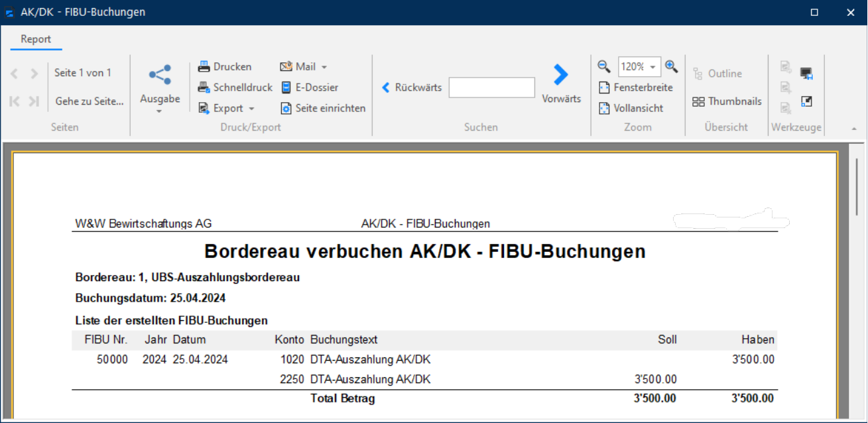Show the Thumbnails overview

pos(727,101)
